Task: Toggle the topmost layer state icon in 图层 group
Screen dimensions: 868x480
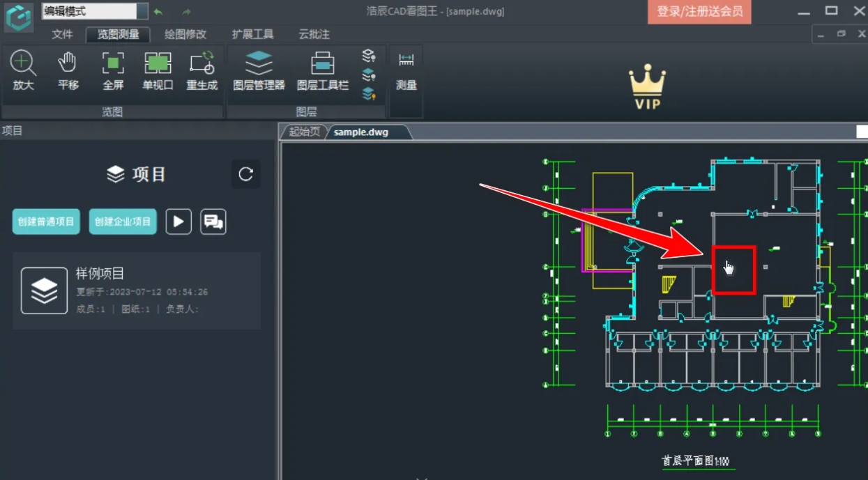Action: click(369, 55)
